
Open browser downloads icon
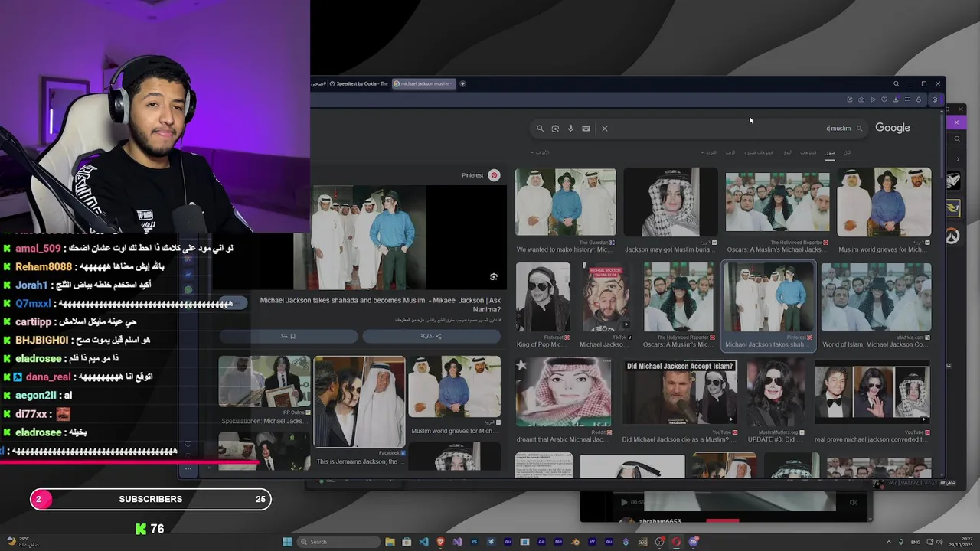pos(896,99)
